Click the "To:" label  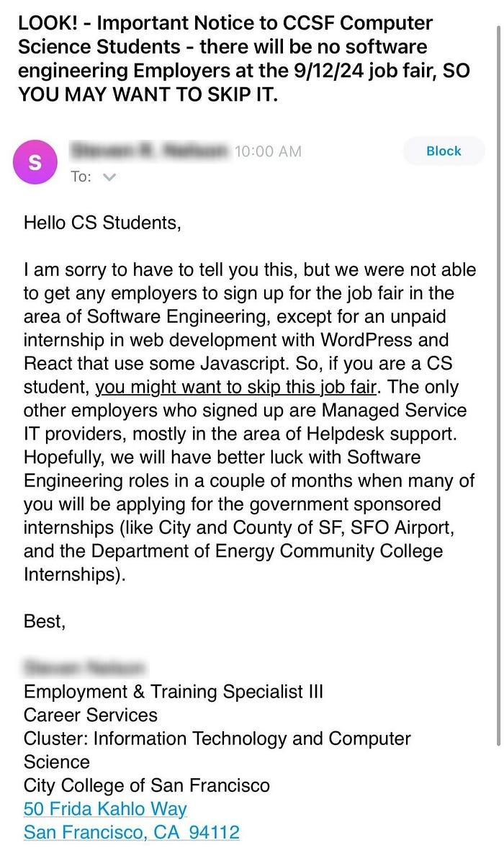[81, 177]
